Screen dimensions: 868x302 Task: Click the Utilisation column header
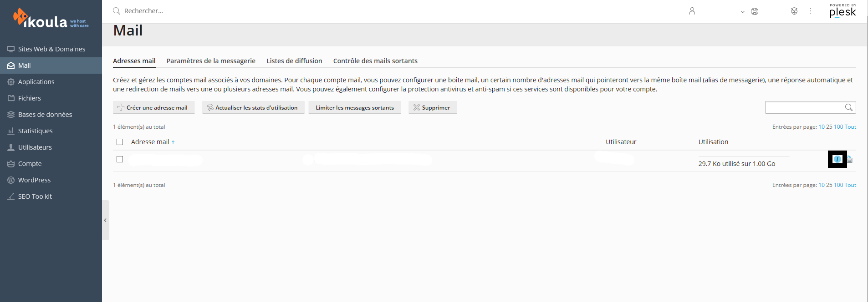[713, 142]
